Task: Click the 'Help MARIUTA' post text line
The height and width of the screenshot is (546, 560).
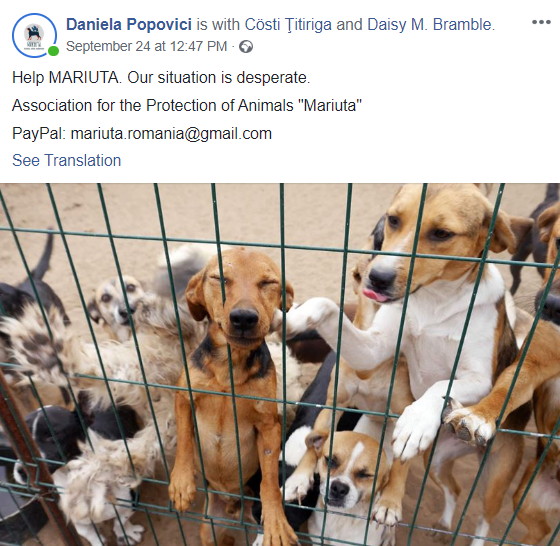Action: 161,77
